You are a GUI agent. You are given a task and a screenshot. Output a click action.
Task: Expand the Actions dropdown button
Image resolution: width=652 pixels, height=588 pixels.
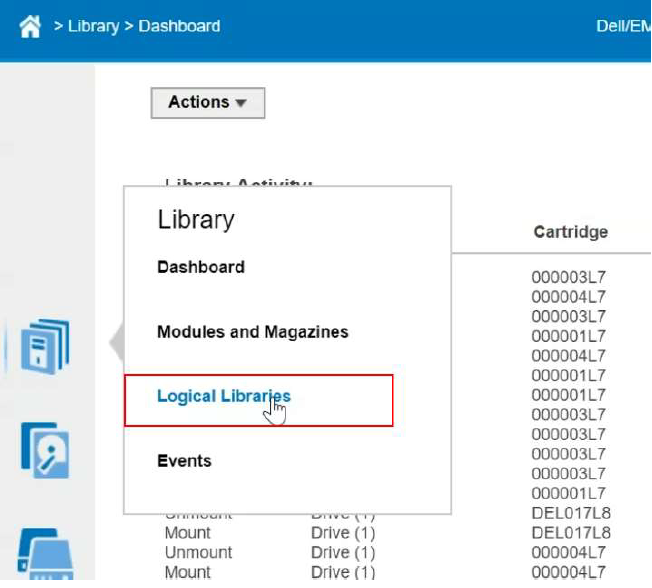207,103
